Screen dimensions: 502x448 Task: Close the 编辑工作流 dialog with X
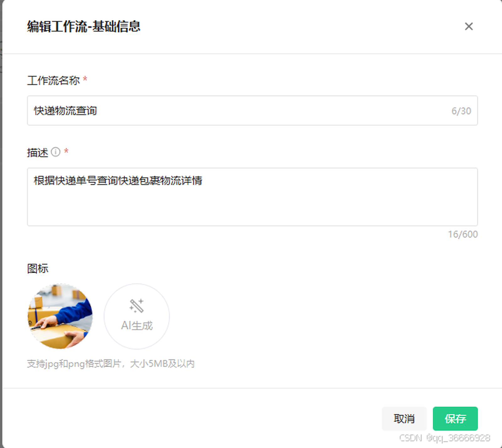(468, 26)
